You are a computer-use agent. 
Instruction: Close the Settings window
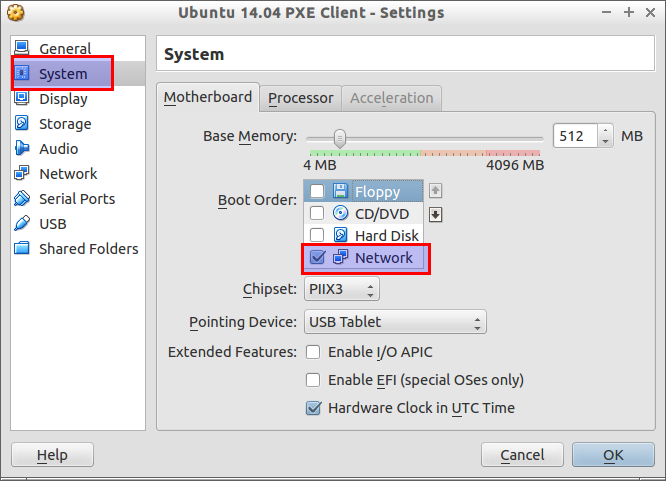click(x=650, y=12)
